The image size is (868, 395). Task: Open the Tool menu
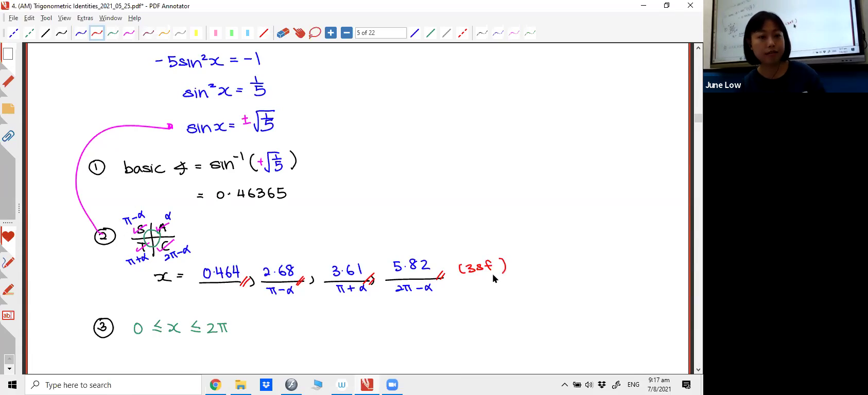(46, 18)
